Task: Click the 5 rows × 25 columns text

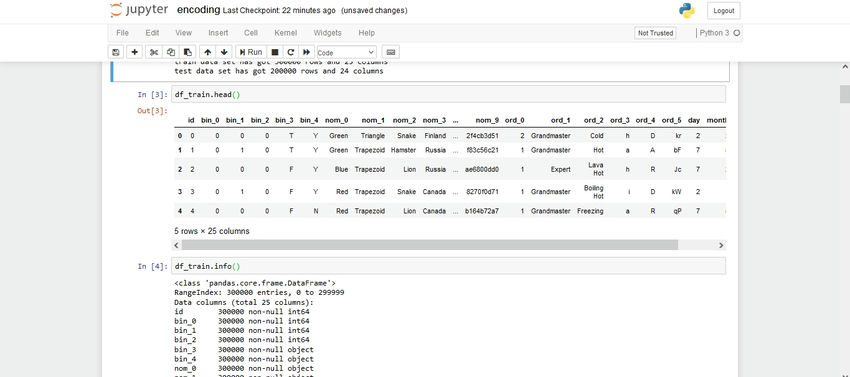Action: pyautogui.click(x=212, y=231)
